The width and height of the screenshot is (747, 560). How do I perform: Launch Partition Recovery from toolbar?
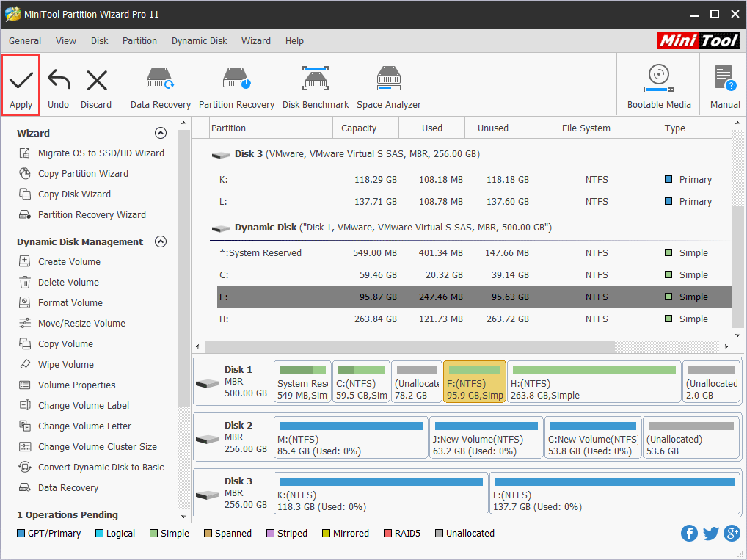(236, 88)
